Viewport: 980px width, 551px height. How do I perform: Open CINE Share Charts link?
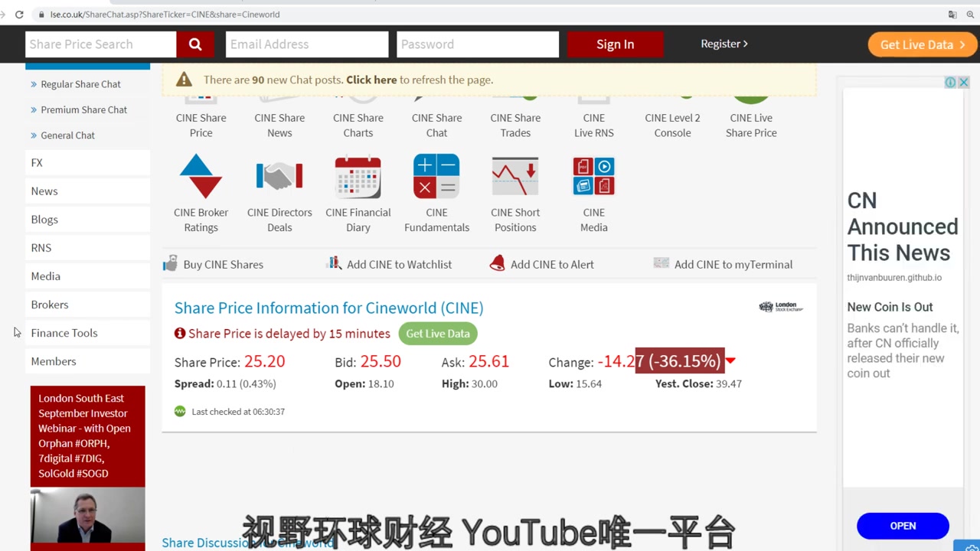358,125
